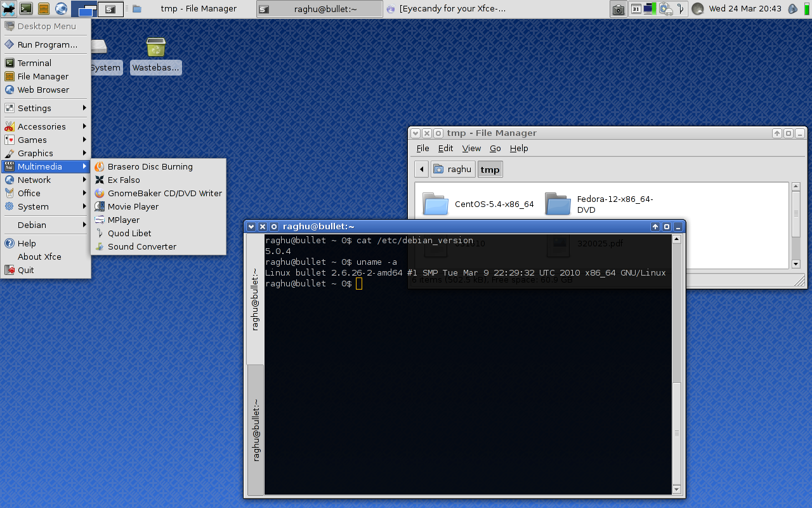The height and width of the screenshot is (508, 812).
Task: Expand the Network submenu
Action: [x=46, y=180]
